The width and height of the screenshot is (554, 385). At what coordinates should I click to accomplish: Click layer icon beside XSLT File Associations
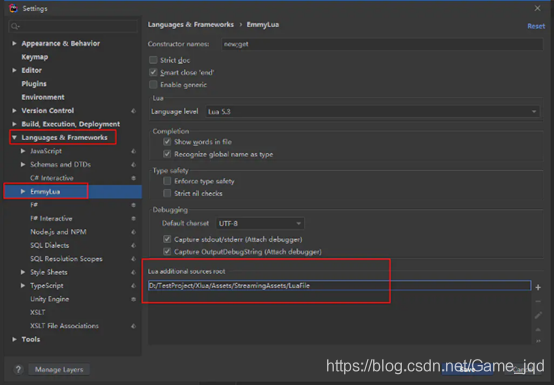pyautogui.click(x=134, y=326)
